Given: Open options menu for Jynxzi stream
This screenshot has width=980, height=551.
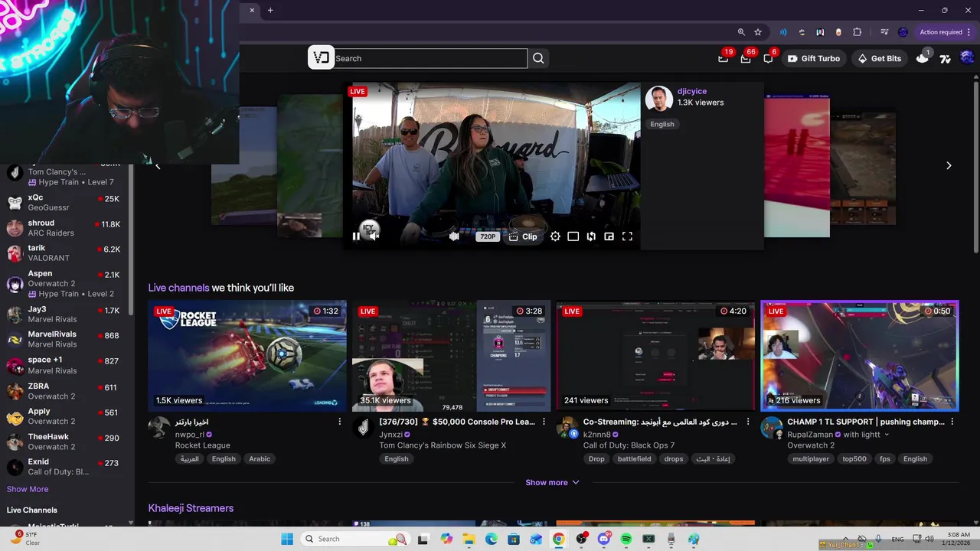Looking at the screenshot, I should click(544, 422).
